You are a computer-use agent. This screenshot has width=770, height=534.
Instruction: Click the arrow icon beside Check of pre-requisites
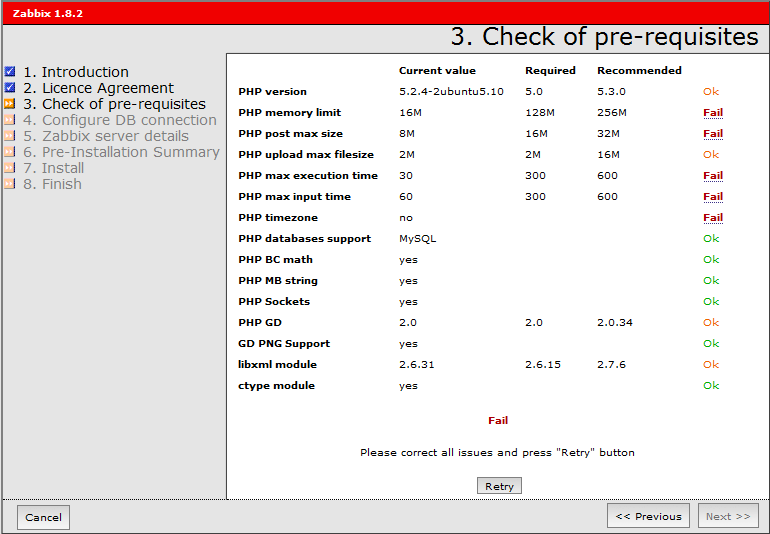(x=10, y=104)
